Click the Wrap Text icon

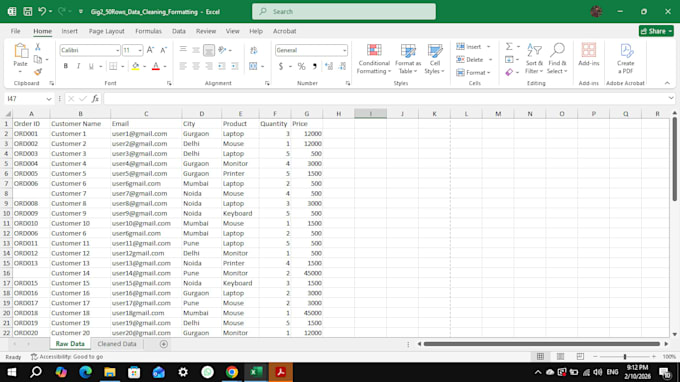tap(254, 50)
